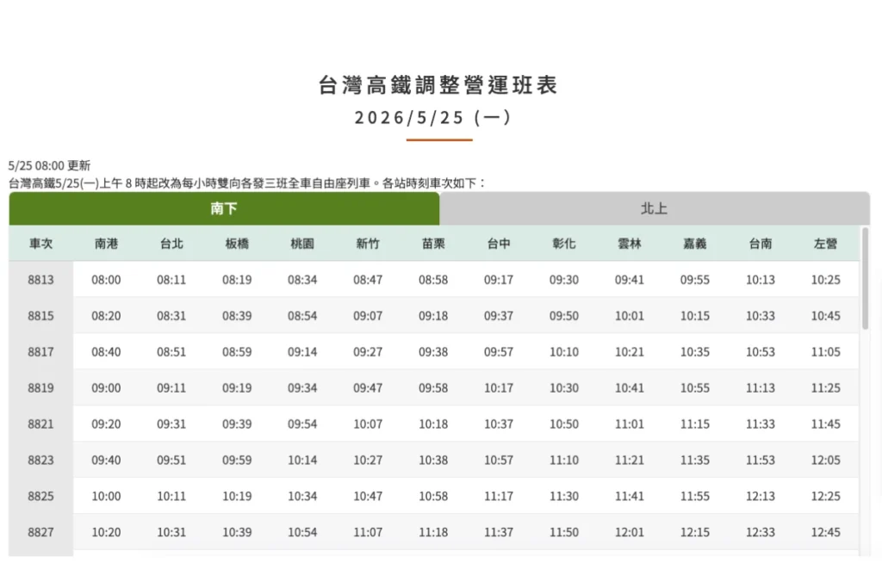This screenshot has width=882, height=588.
Task: Click the 11:01 雲林 time of train 8821
Action: coord(630,424)
